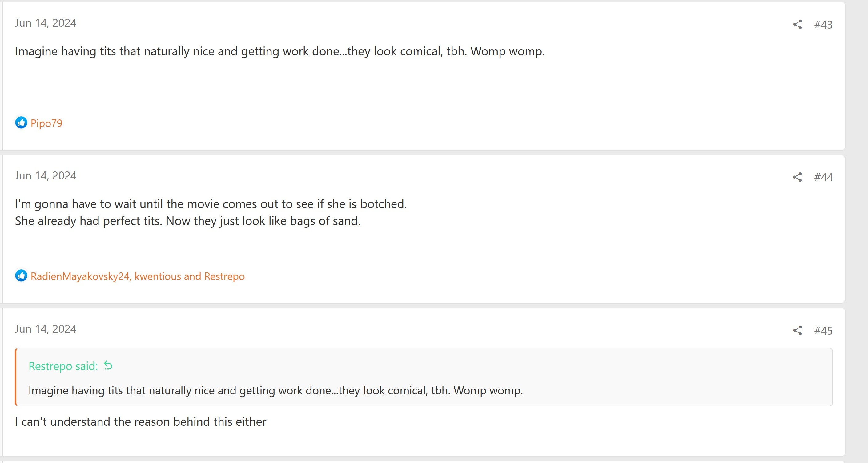Viewport: 868px width, 463px height.
Task: Click the like reaction icon under post #43
Action: click(x=21, y=123)
